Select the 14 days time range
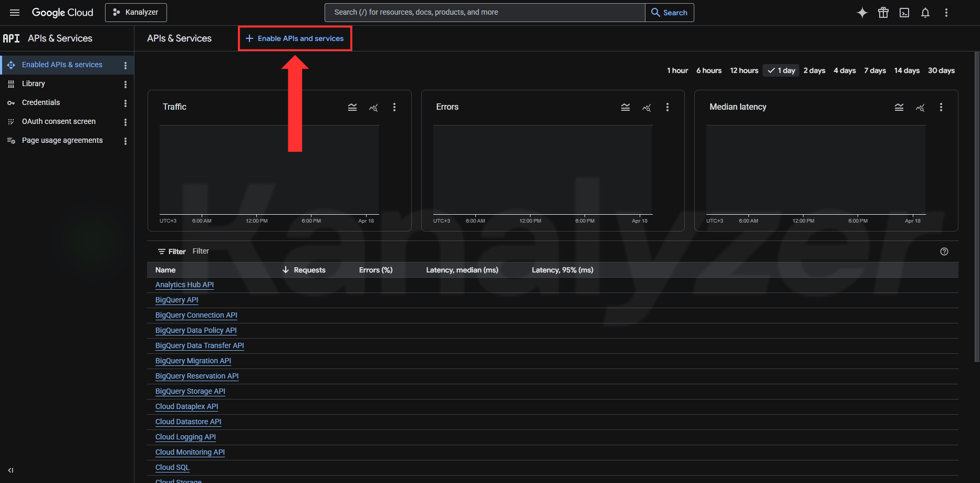The height and width of the screenshot is (483, 980). (x=907, y=70)
